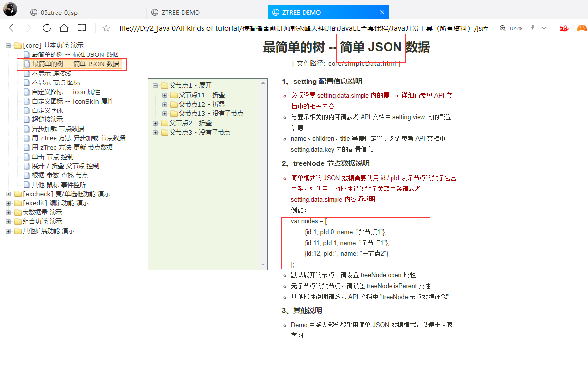The image size is (588, 381).
Task: Open a new tab with the plus button
Action: 397,12
